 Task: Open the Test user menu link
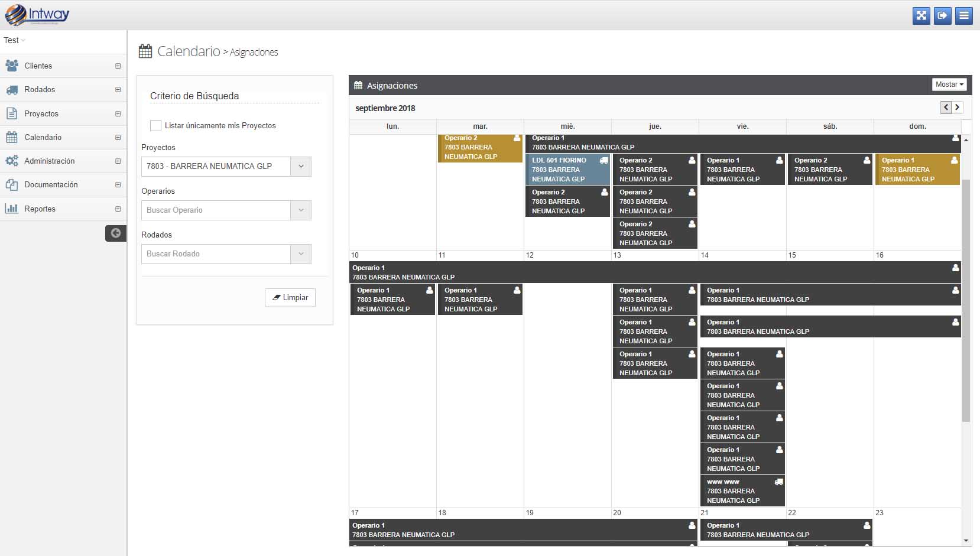pos(14,40)
